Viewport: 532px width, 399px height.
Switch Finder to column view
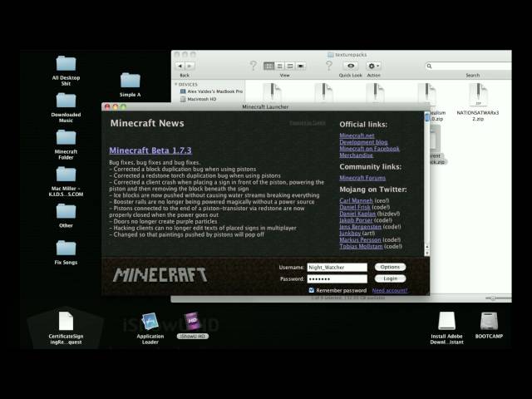[x=290, y=66]
